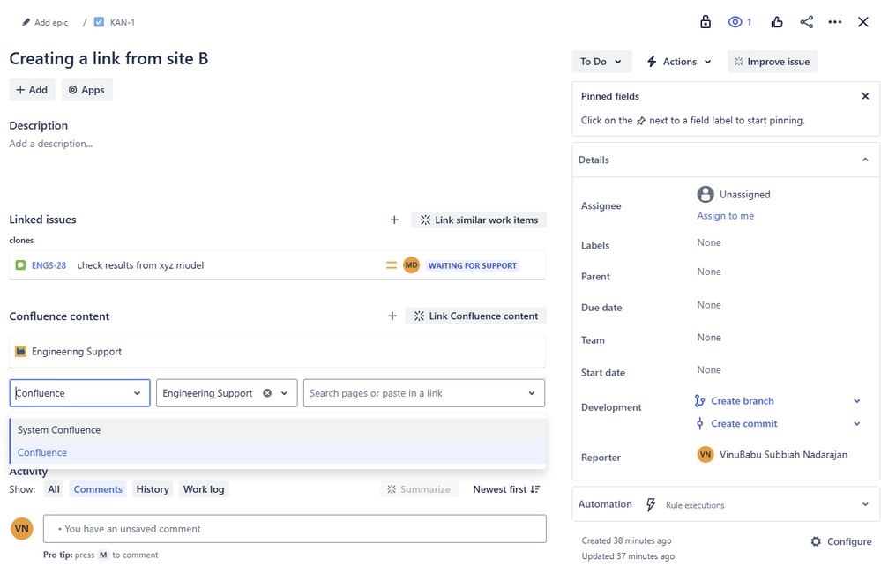Close the issue with the X icon
Image resolution: width=881 pixels, height=588 pixels.
[863, 22]
